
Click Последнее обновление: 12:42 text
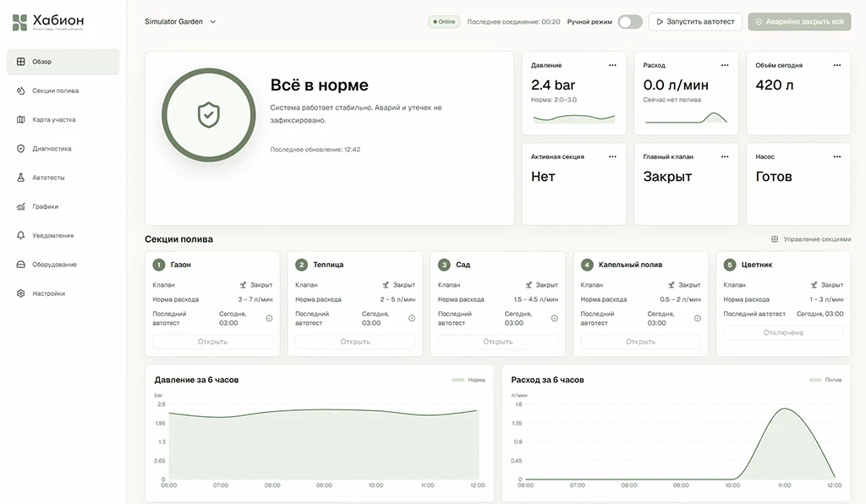(315, 150)
